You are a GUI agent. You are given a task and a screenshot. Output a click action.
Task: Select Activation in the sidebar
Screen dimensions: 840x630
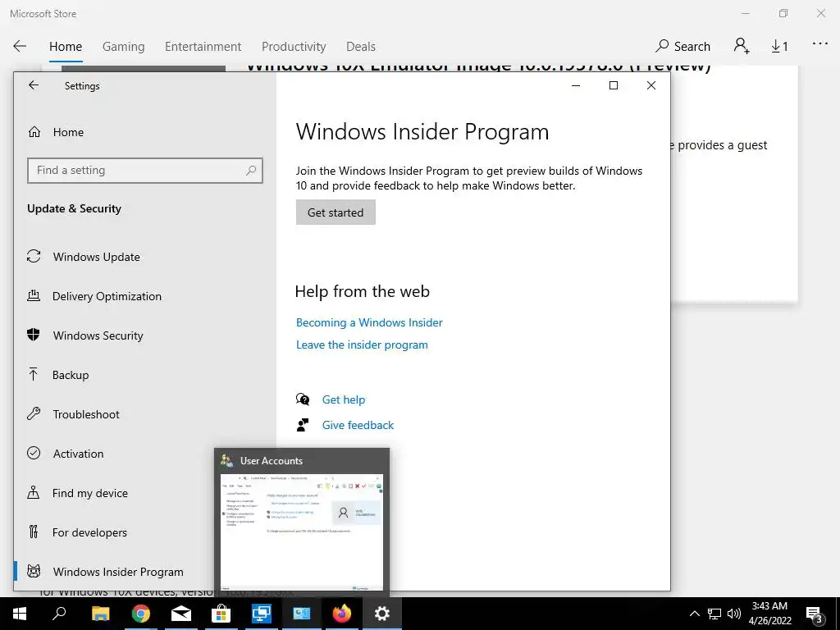(78, 454)
